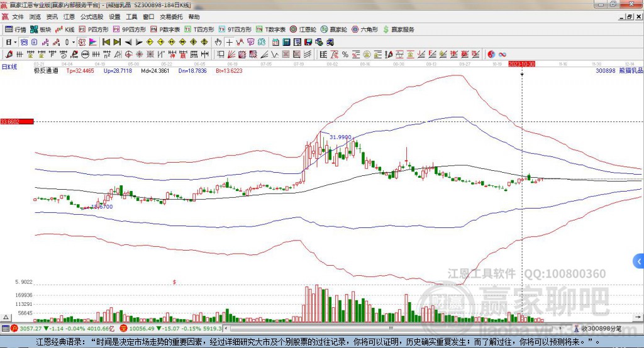Open the 交易委托 menu
Image resolution: width=644 pixels, height=348 pixels.
point(171,17)
